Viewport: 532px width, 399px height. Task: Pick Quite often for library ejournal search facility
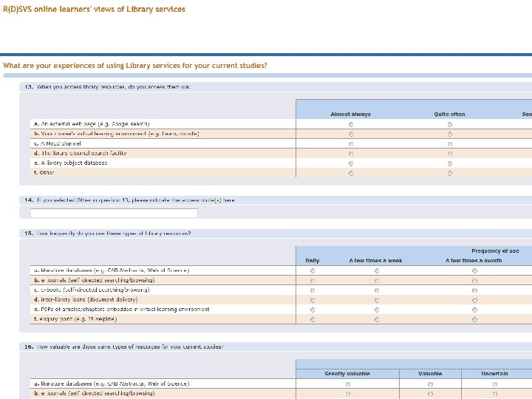pyautogui.click(x=449, y=154)
